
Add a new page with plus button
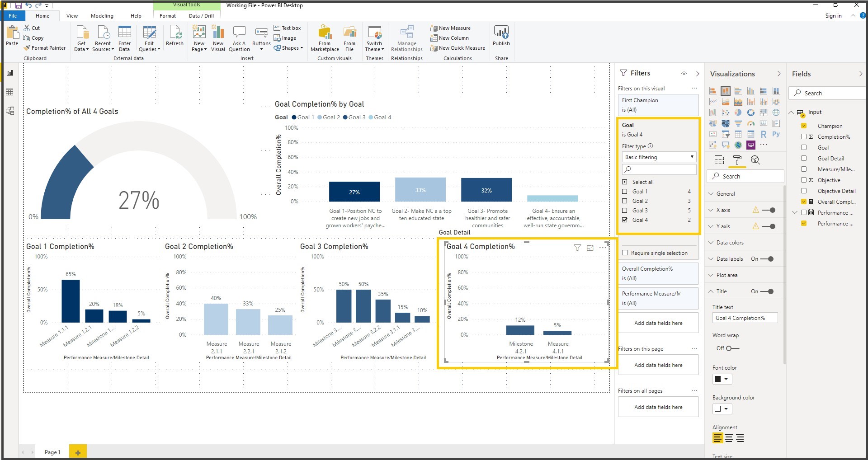pos(78,452)
